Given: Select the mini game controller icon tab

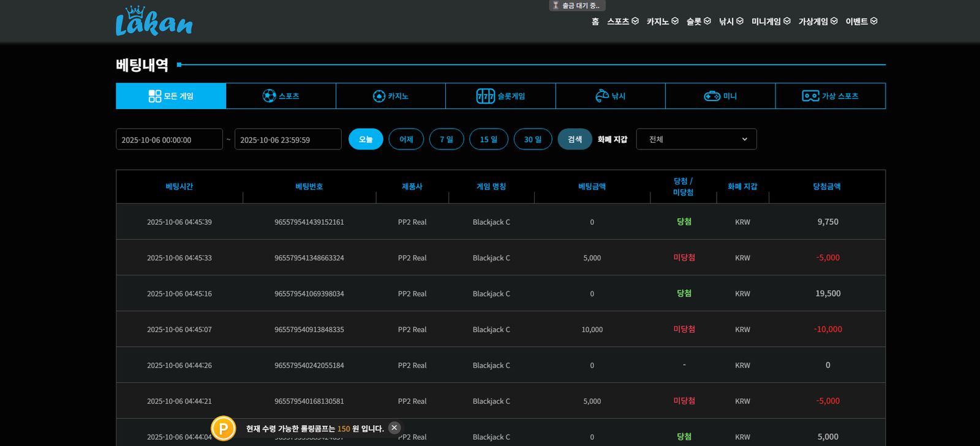Looking at the screenshot, I should click(x=712, y=96).
